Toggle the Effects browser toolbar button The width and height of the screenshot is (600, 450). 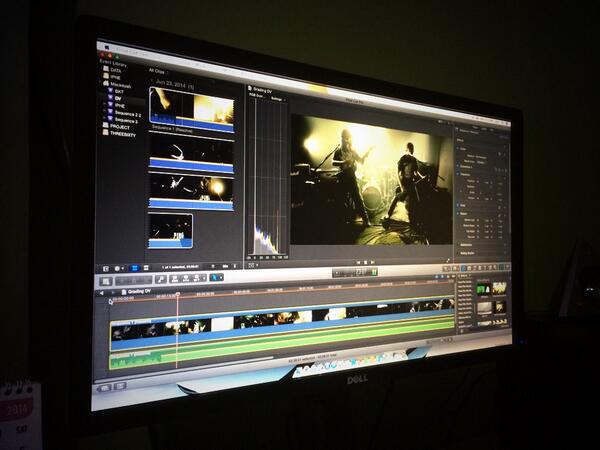pyautogui.click(x=466, y=268)
